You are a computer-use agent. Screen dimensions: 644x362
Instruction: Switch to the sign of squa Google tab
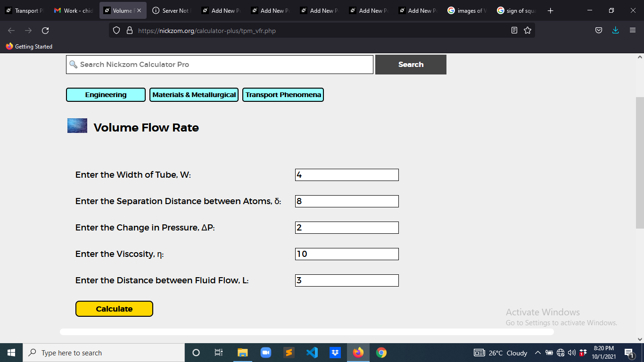(517, 10)
